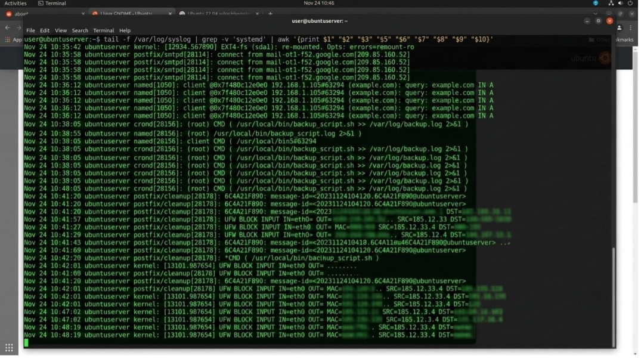Click the green cursor block at terminal bottom

pos(26,343)
